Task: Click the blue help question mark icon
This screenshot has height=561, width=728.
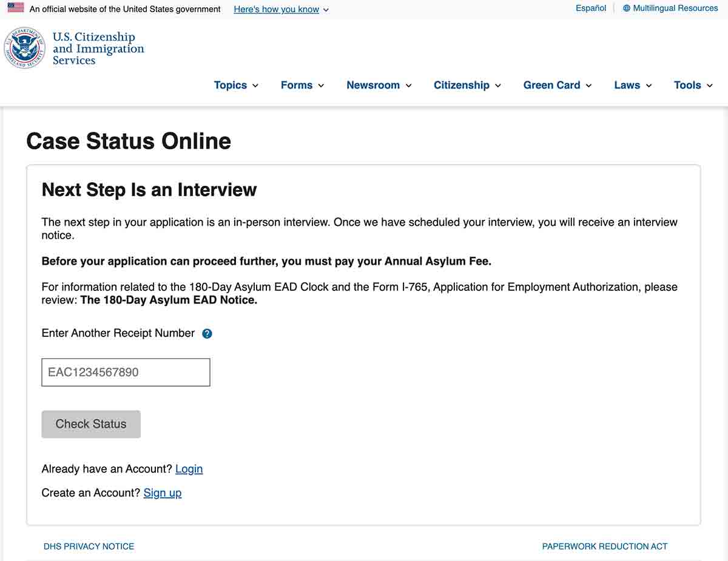Action: pos(207,333)
